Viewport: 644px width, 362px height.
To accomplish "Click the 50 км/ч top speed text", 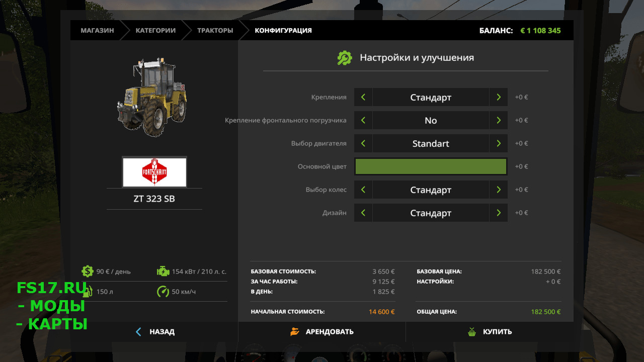I will tap(184, 292).
